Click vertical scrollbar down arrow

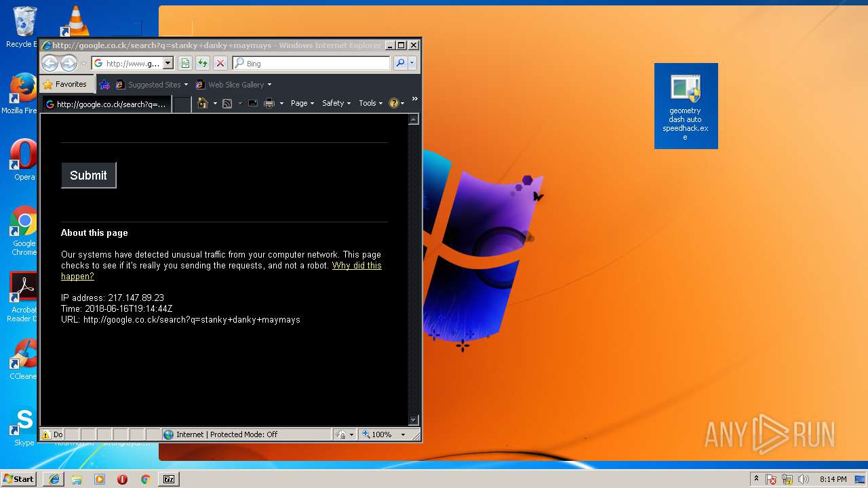tap(414, 420)
